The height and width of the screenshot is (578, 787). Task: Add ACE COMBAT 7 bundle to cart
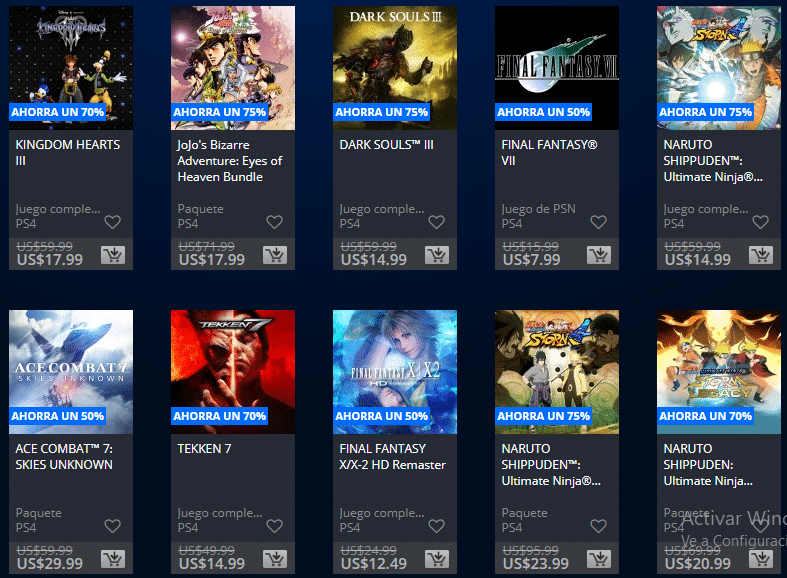(x=113, y=559)
